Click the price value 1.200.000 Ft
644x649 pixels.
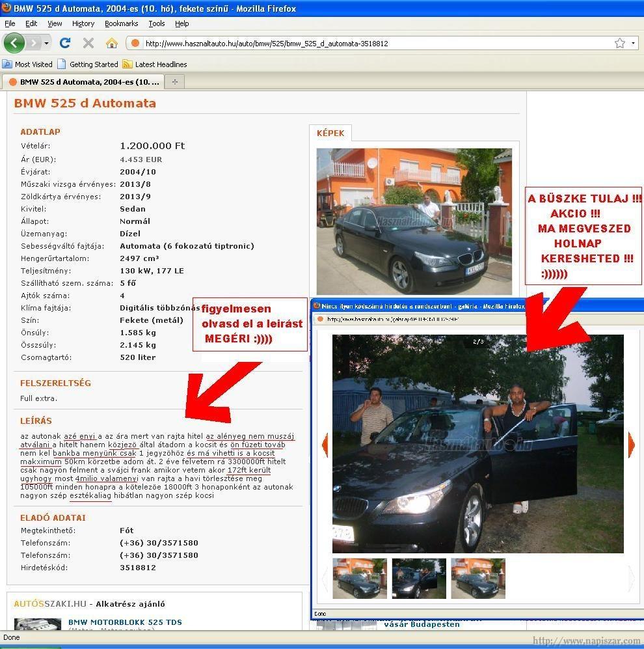coord(152,146)
